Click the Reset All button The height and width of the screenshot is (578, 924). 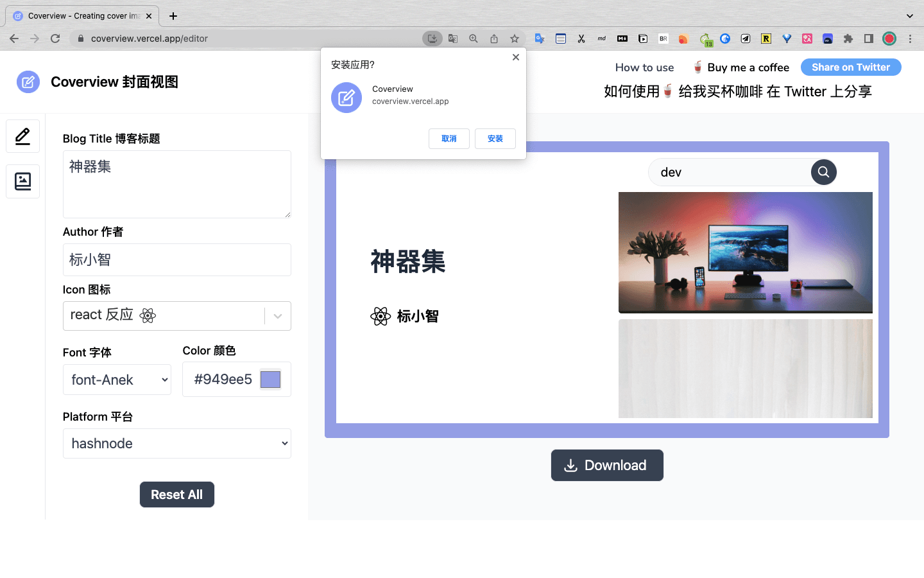click(x=177, y=495)
